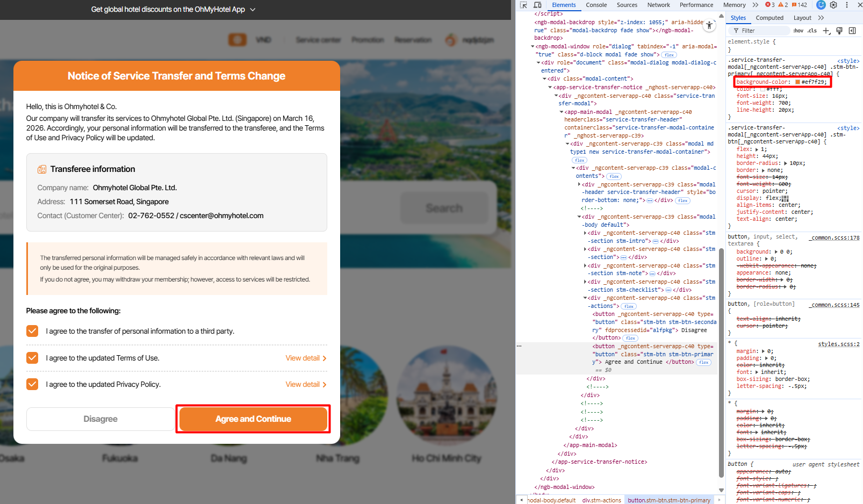Click the accessibility tree toggle icon
Viewport: 863px width, 504px height.
(709, 25)
